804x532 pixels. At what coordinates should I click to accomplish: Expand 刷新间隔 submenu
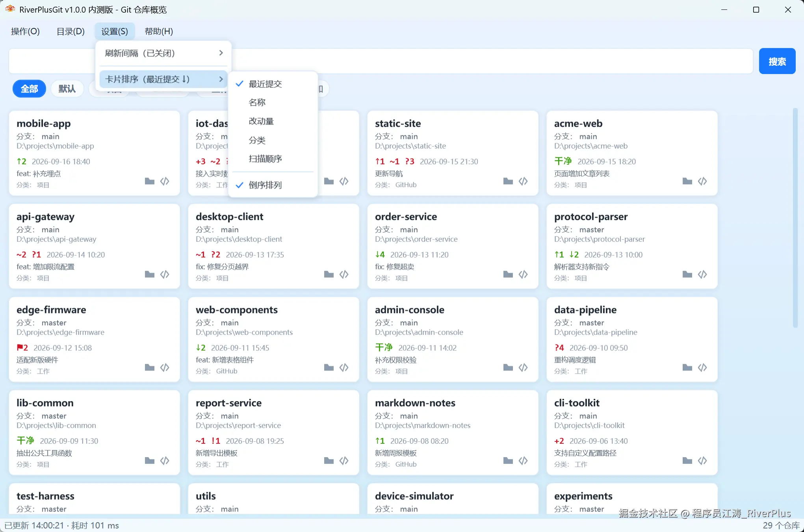163,53
